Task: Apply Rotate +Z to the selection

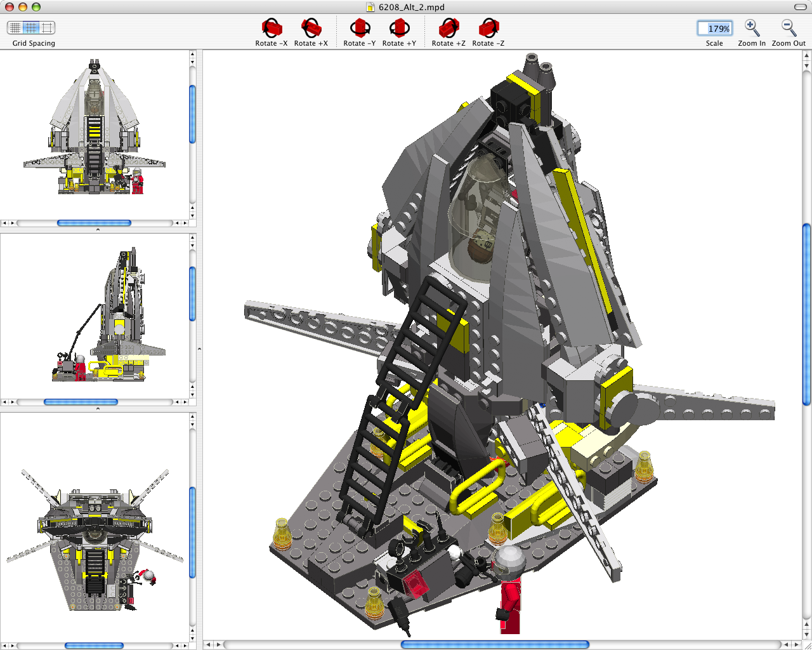Action: [449, 29]
